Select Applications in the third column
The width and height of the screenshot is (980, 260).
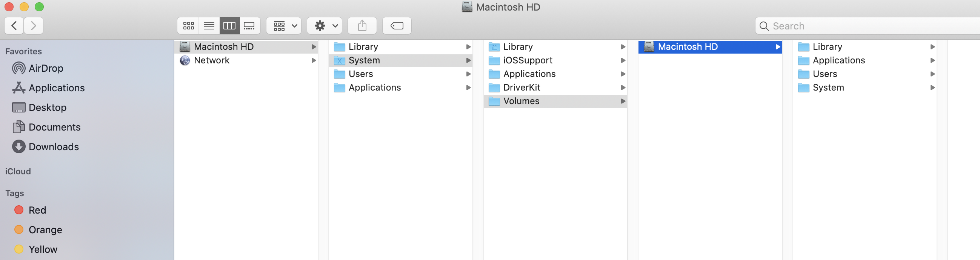[555, 74]
